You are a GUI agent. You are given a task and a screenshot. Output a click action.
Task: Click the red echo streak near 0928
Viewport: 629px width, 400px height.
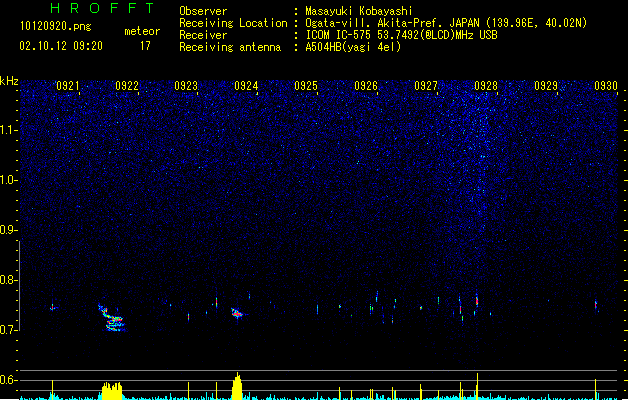(x=477, y=301)
